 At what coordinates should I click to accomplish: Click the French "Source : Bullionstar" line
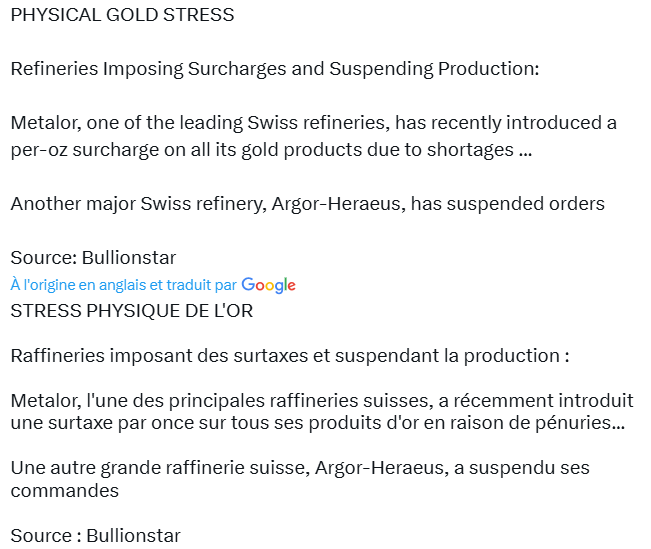95,535
